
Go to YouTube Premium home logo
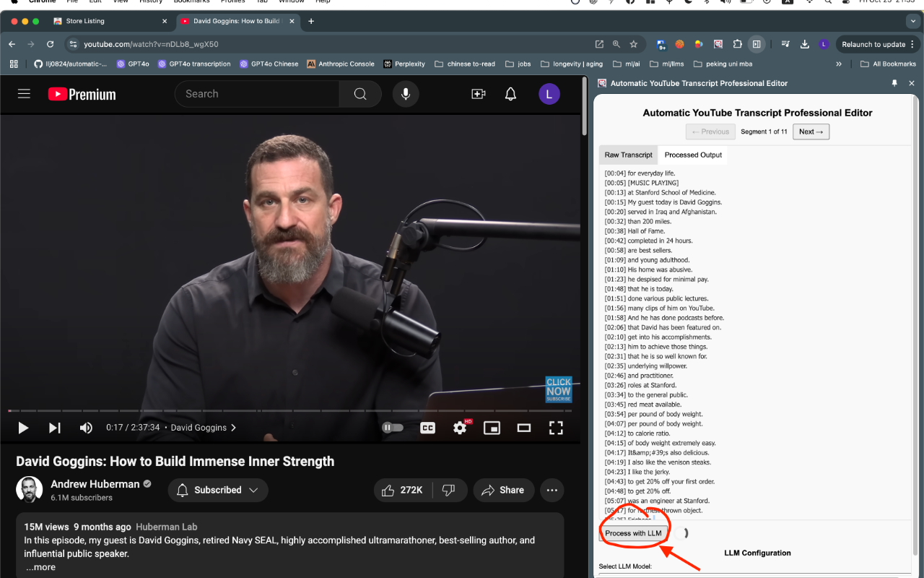point(82,94)
